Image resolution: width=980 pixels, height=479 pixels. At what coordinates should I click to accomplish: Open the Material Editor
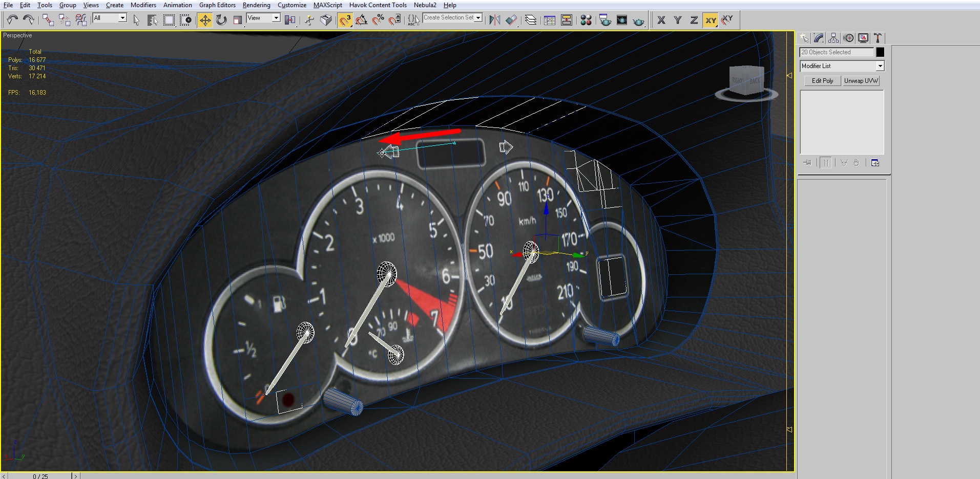(x=586, y=20)
